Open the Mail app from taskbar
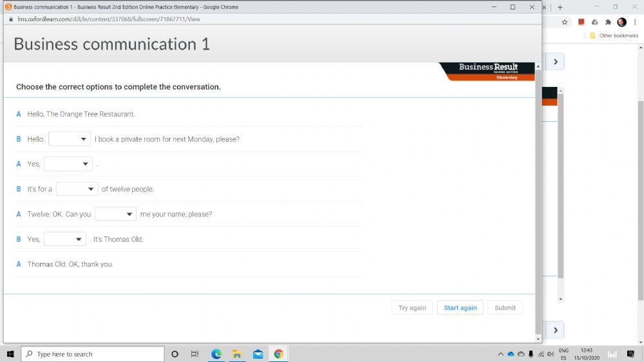Screen dimensions: 644x362 coord(258,354)
